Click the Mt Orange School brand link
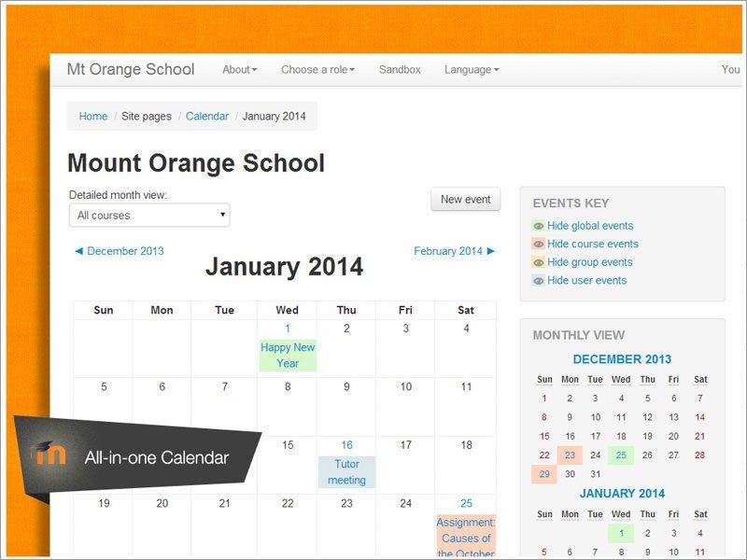The width and height of the screenshot is (747, 560). 131,69
